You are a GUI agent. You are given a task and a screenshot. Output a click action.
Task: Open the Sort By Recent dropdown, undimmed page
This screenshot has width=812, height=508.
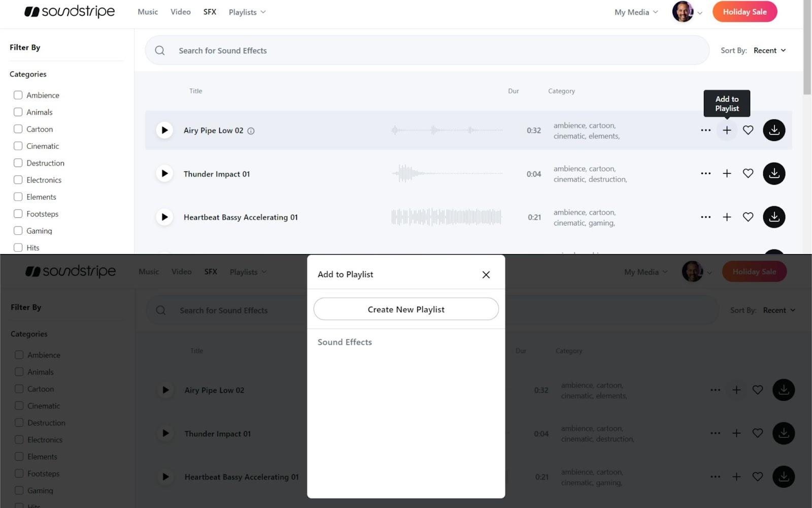[769, 50]
